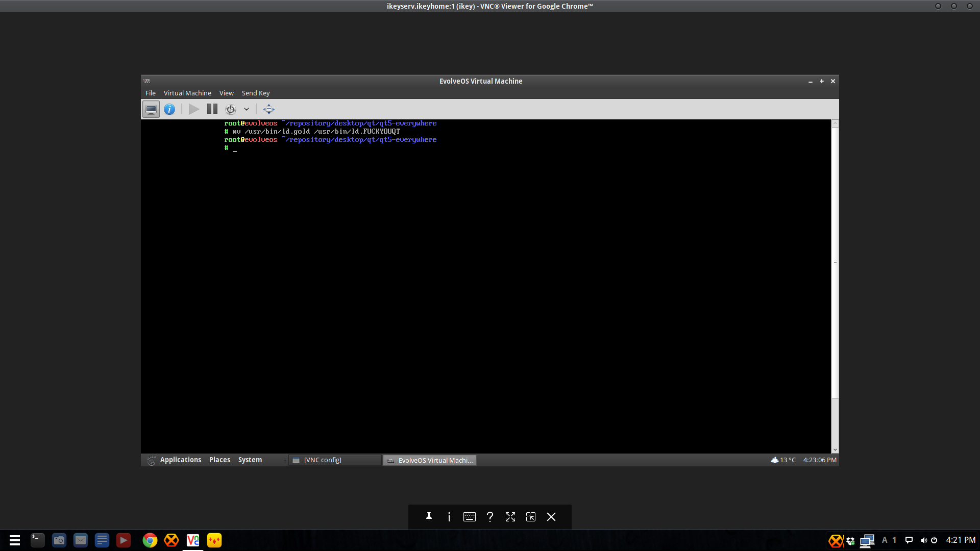
Task: Open the Places menu
Action: click(x=220, y=460)
